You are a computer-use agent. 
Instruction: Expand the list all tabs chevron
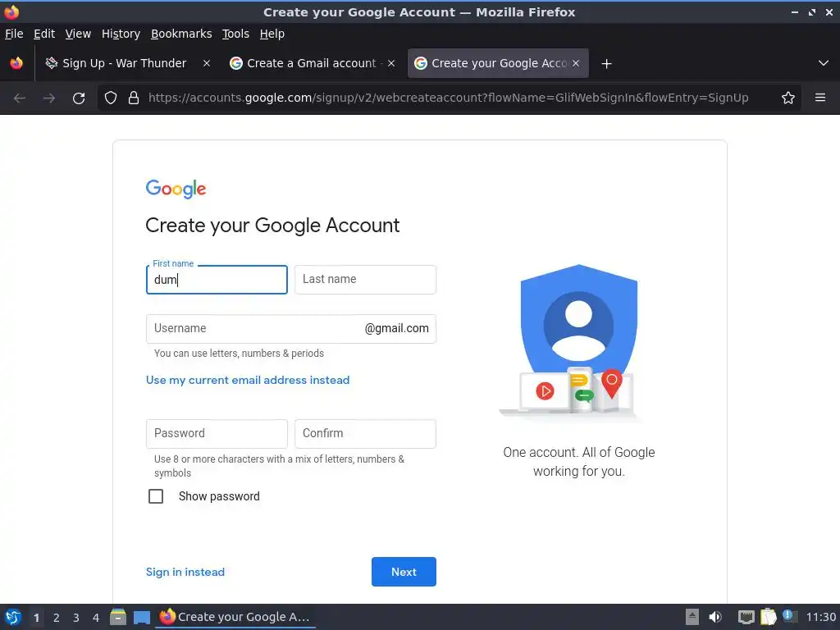click(824, 63)
